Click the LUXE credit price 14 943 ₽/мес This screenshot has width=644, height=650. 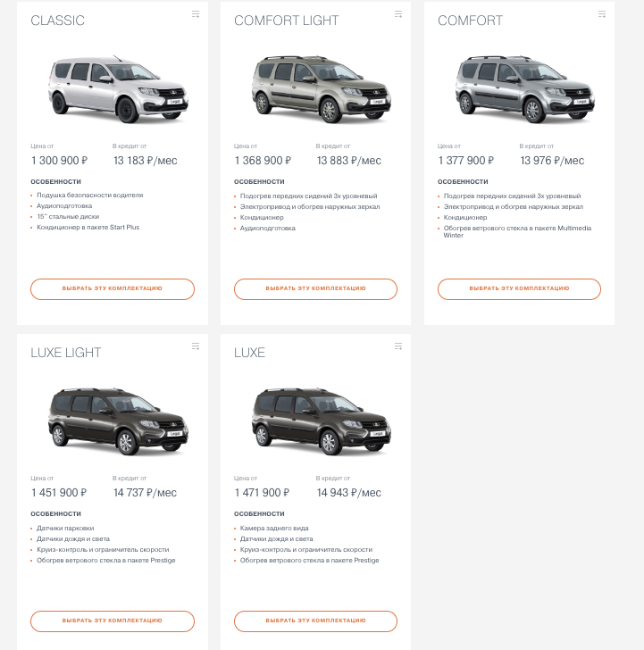pos(348,493)
